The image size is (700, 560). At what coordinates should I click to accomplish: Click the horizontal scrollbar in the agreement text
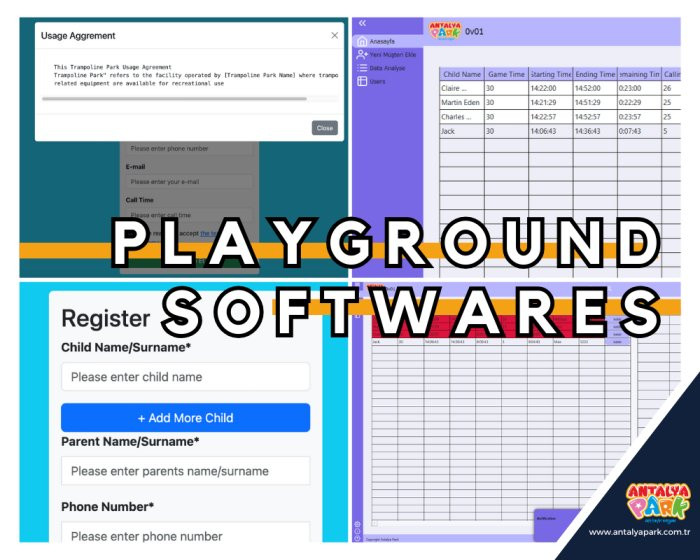pos(174,99)
